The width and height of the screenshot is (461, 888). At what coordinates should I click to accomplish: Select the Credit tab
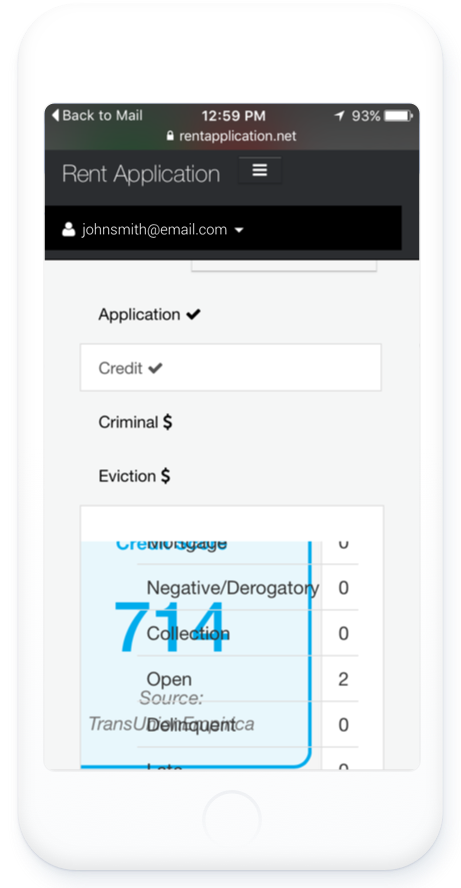click(x=230, y=368)
